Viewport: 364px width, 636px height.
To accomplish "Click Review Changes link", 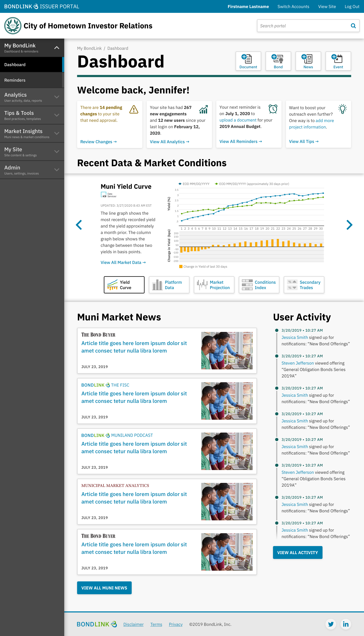I will (98, 142).
